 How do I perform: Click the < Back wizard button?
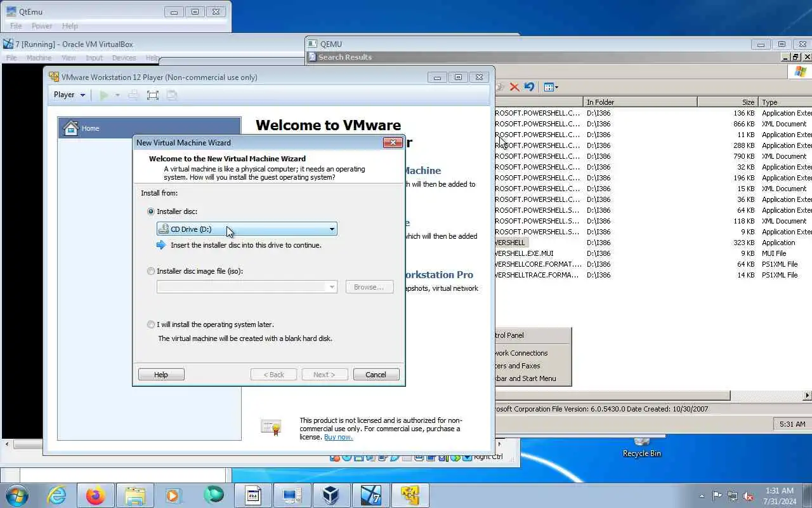pyautogui.click(x=273, y=375)
